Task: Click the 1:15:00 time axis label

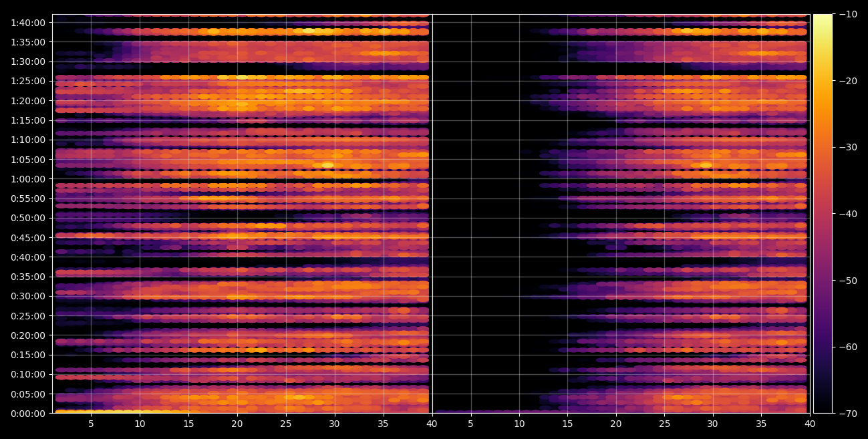Action: (28, 120)
